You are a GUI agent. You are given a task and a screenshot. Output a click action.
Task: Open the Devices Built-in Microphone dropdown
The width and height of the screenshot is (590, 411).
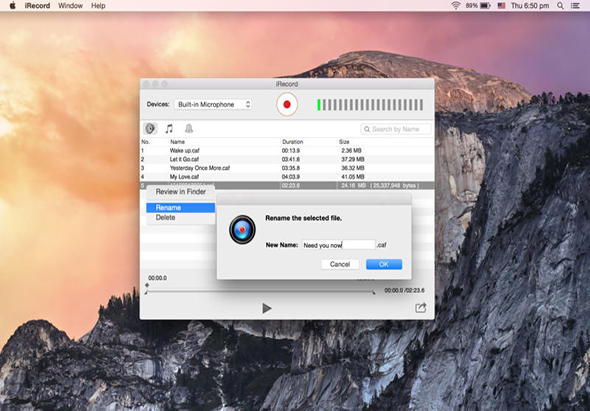[213, 104]
